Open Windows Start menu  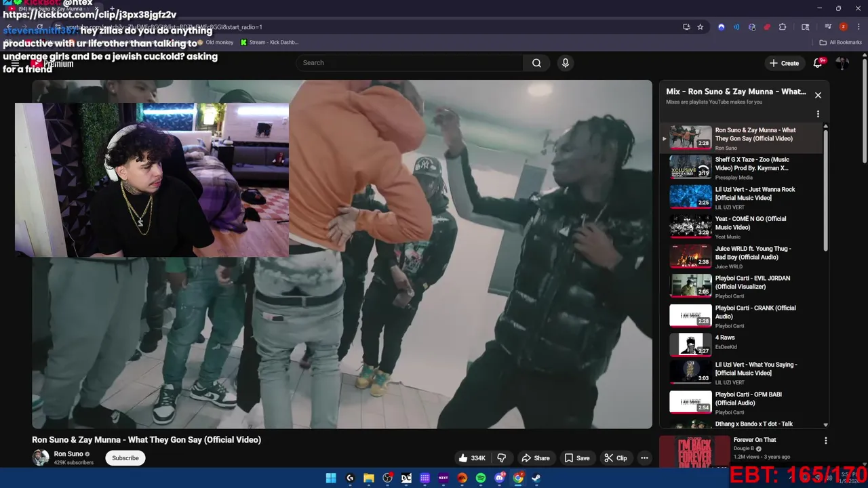pyautogui.click(x=331, y=478)
